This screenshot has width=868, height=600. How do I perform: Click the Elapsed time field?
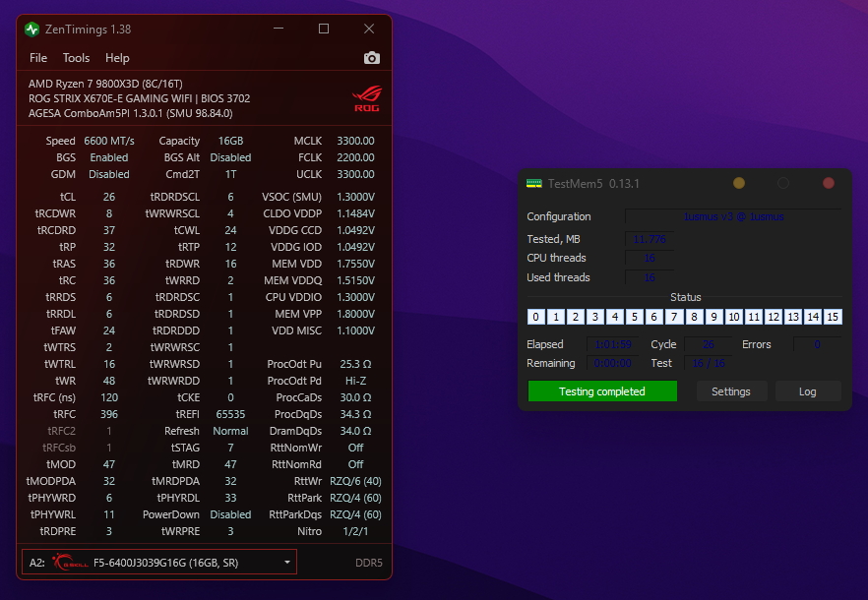(612, 344)
